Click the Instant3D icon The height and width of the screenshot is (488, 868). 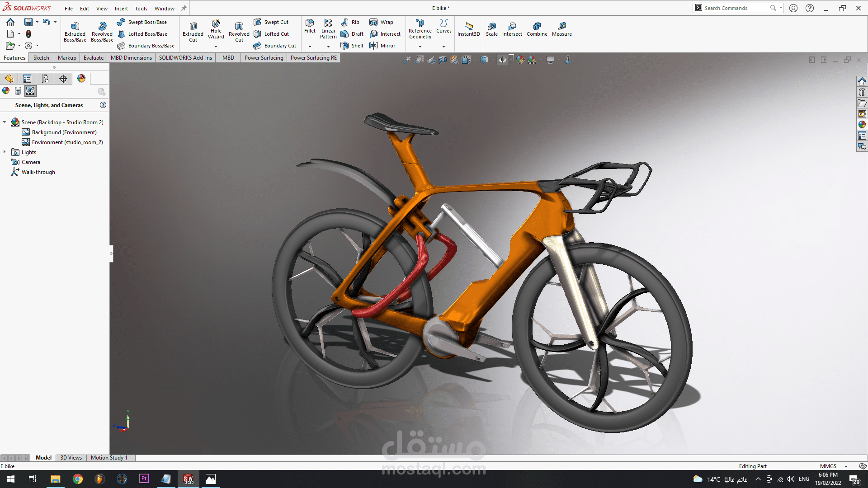pos(468,29)
